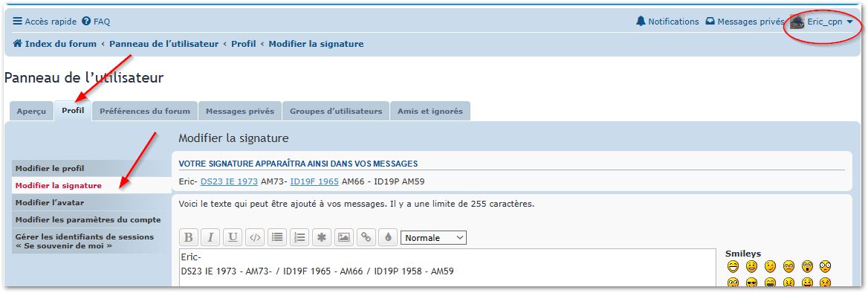Switch to the Aperçu tab
This screenshot has height=293, width=868.
(x=31, y=111)
